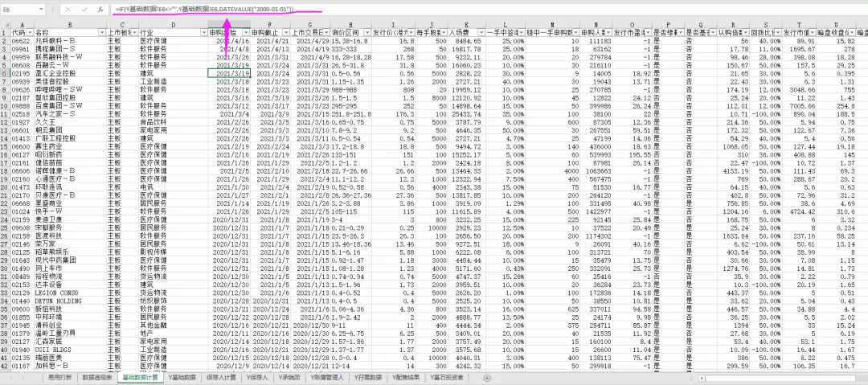Open filter dropdown for 询价区间 column

[x=366, y=33]
